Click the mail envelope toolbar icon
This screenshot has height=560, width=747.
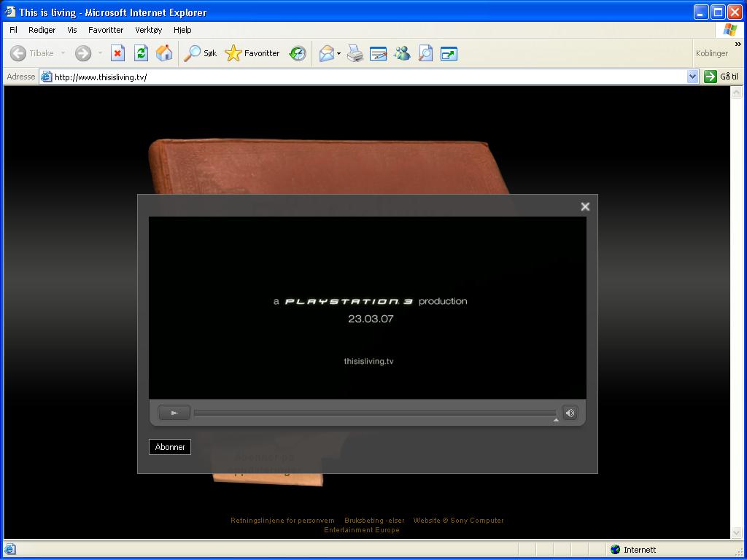(x=327, y=53)
